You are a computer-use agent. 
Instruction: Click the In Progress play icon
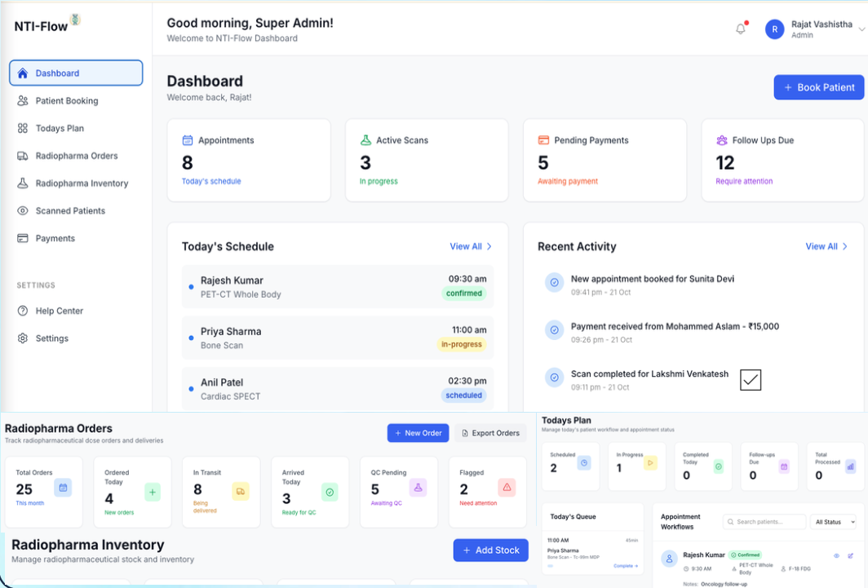click(x=650, y=463)
